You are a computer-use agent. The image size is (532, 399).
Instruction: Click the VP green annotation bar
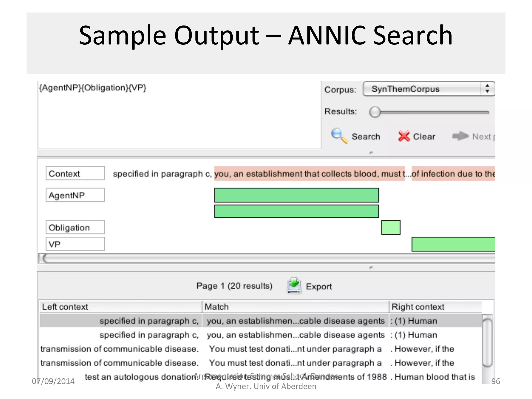coord(453,244)
